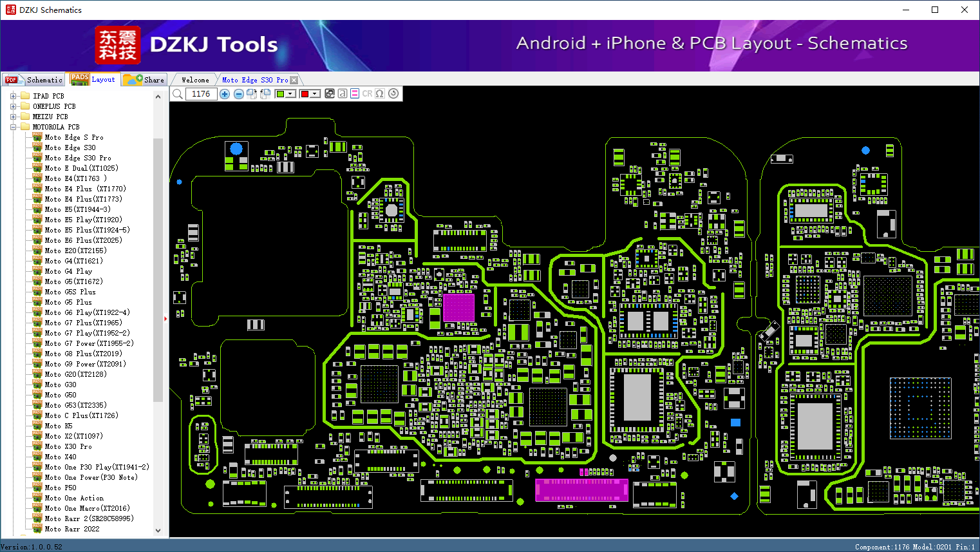Click the green color swatch in toolbar

pos(280,94)
